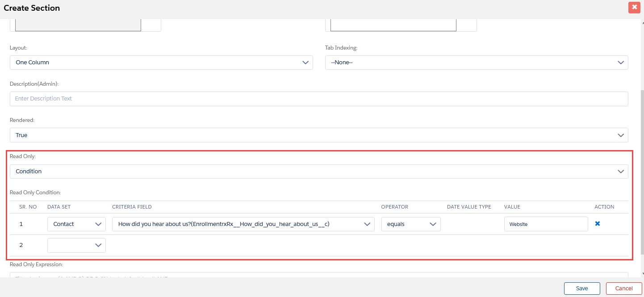644x297 pixels.
Task: Close the Create Section dialog
Action: (634, 8)
